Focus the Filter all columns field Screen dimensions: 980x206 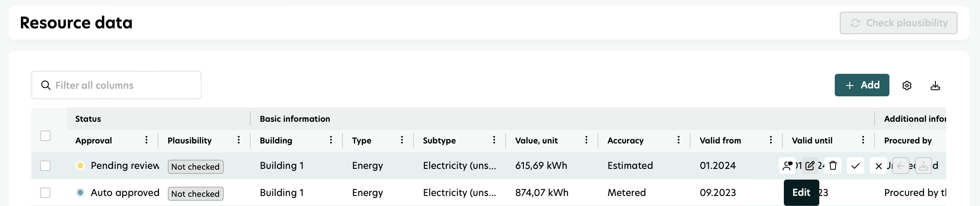tap(116, 85)
